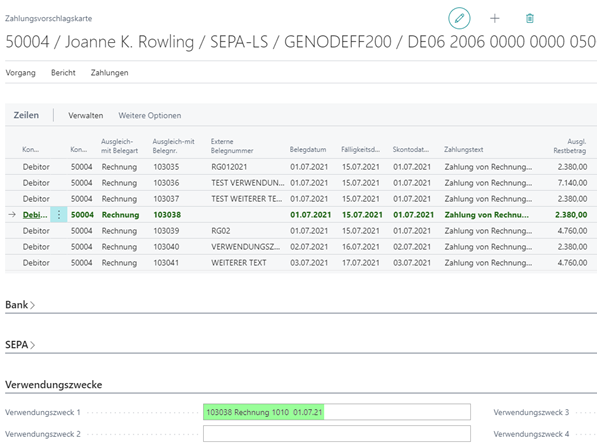Sort by Belegdatum column header

tap(308, 150)
